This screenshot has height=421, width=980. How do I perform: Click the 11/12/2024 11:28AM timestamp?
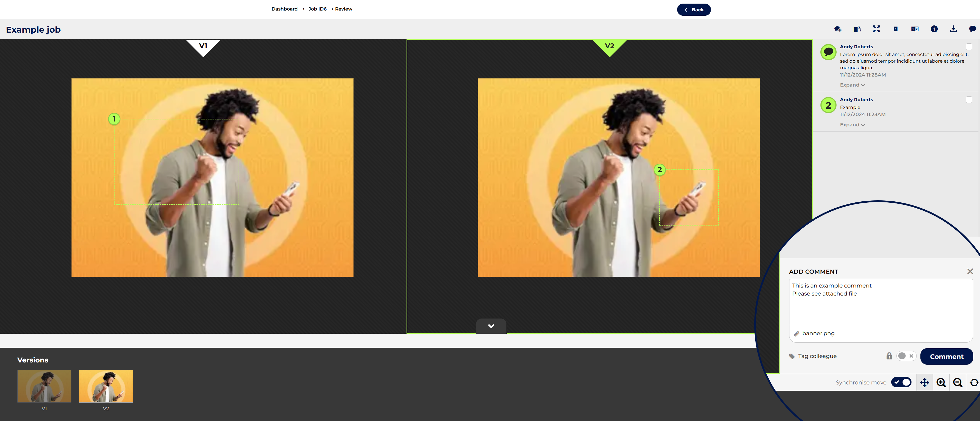click(863, 75)
